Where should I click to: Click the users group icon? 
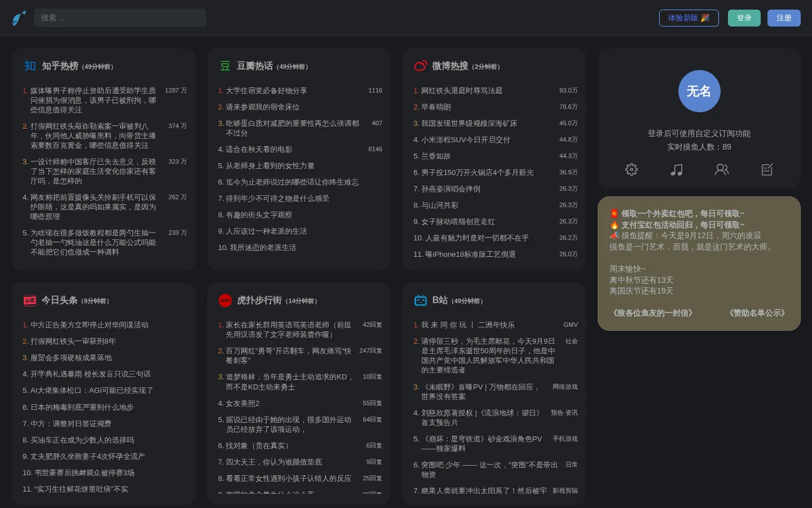(722, 169)
